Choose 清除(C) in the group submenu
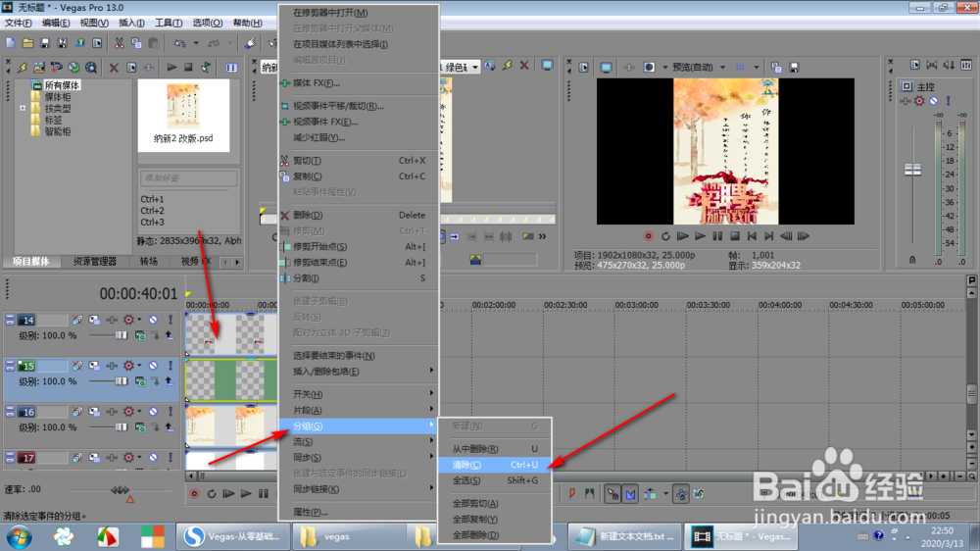Viewport: 980px width, 551px height. coord(494,465)
